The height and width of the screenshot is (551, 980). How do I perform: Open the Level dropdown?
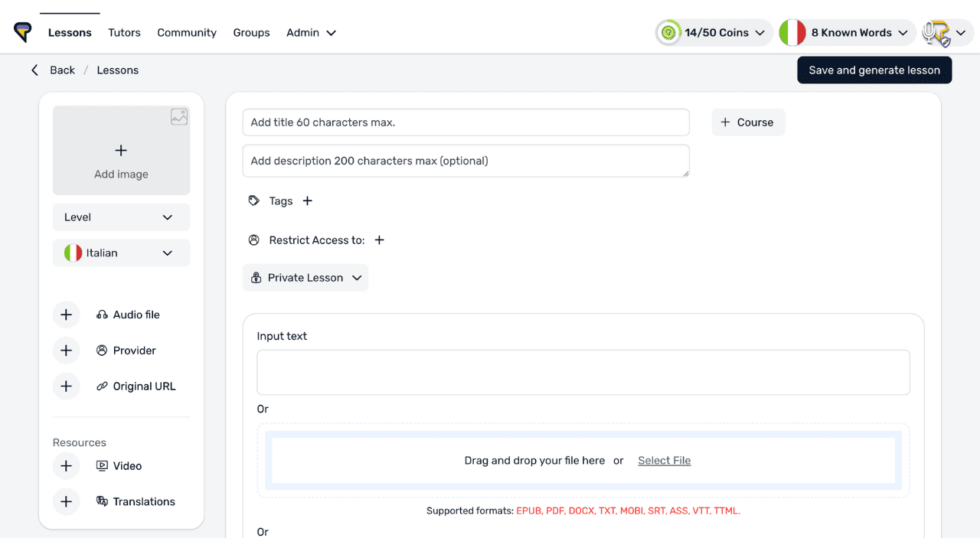(x=121, y=217)
